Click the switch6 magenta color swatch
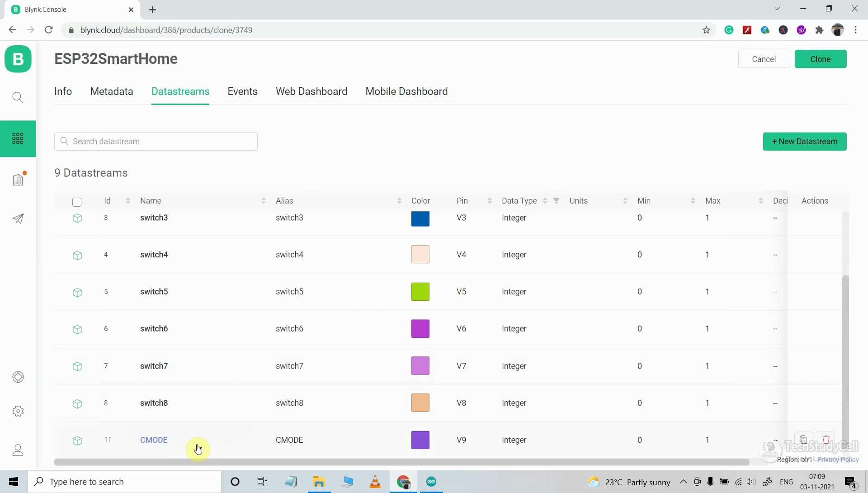 (x=420, y=329)
